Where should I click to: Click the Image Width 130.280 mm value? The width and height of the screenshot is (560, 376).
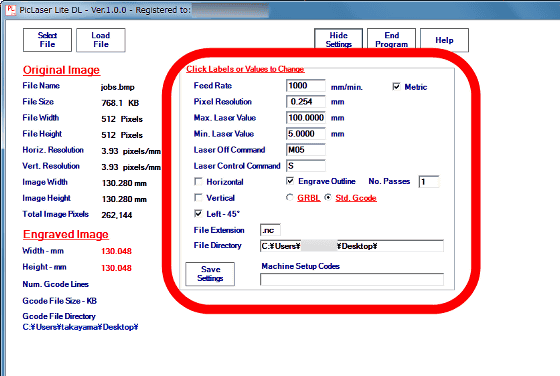[124, 184]
